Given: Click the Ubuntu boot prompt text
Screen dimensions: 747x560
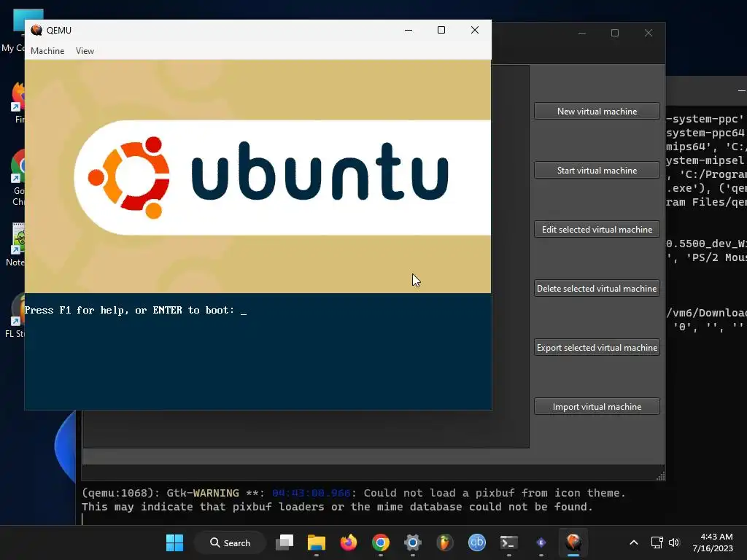Looking at the screenshot, I should 130,311.
